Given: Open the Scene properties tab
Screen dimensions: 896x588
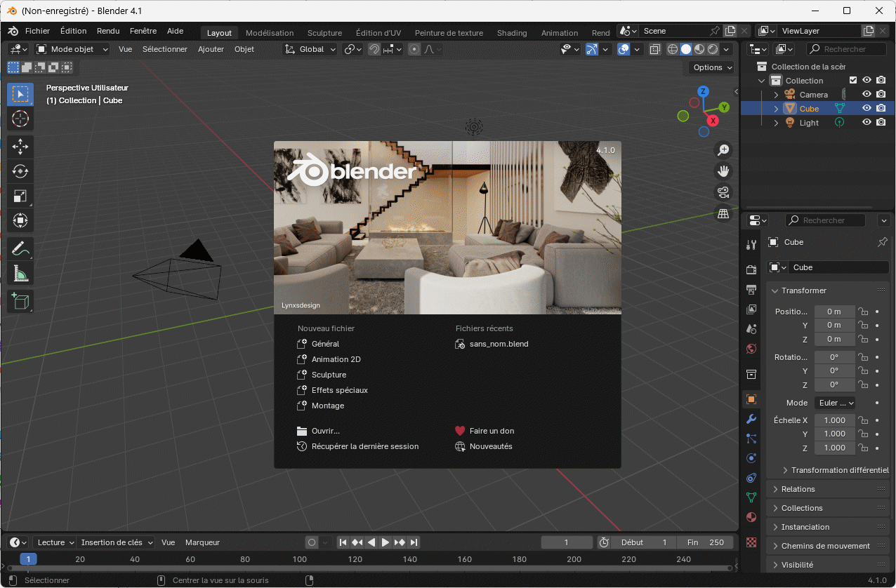Looking at the screenshot, I should [751, 328].
